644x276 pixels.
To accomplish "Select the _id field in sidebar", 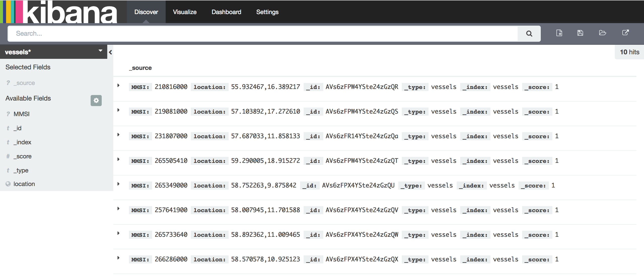I will point(17,128).
